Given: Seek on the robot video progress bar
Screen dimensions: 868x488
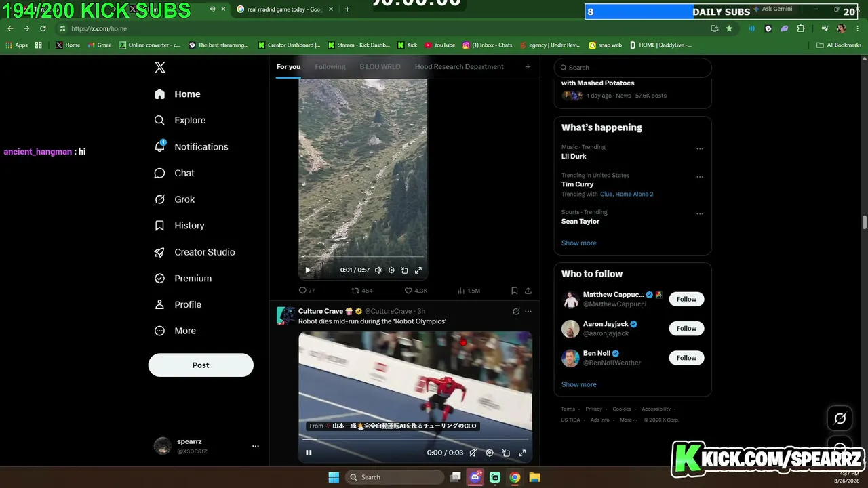Looking at the screenshot, I should pyautogui.click(x=415, y=440).
